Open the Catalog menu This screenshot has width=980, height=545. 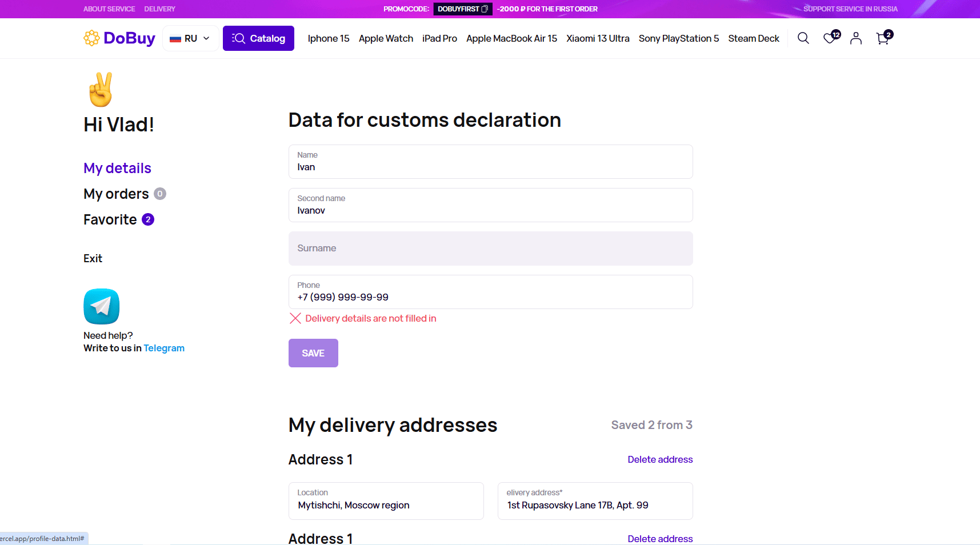point(258,38)
